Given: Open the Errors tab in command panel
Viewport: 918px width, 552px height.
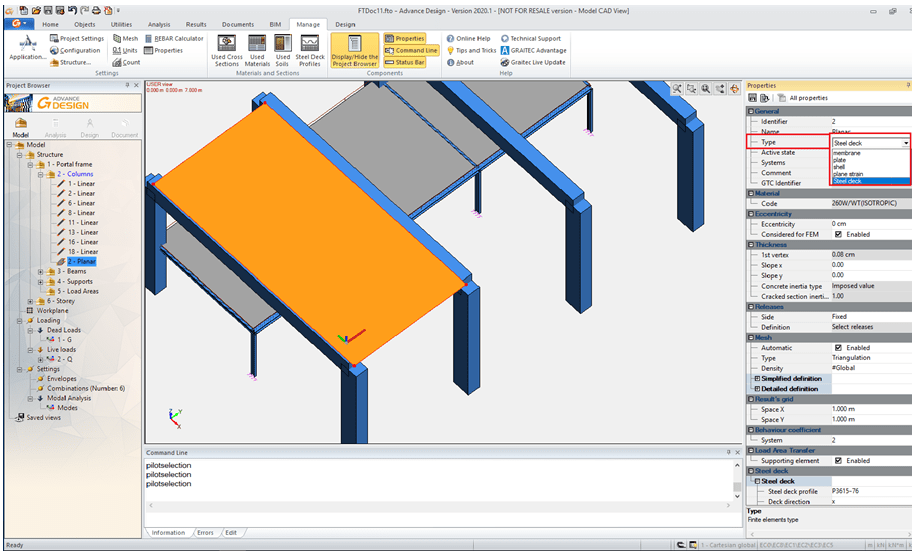Looking at the screenshot, I should tap(205, 533).
